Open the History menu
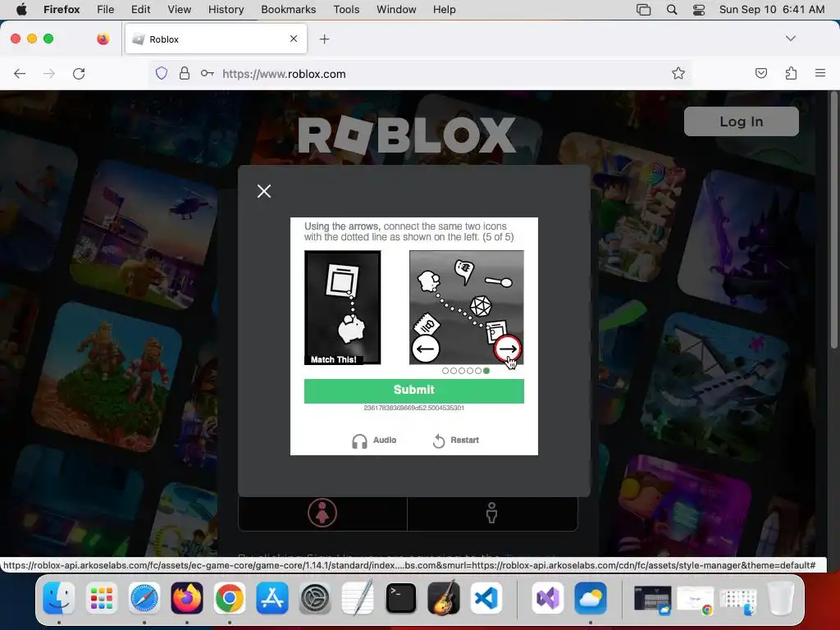Image resolution: width=840 pixels, height=630 pixels. pyautogui.click(x=226, y=10)
